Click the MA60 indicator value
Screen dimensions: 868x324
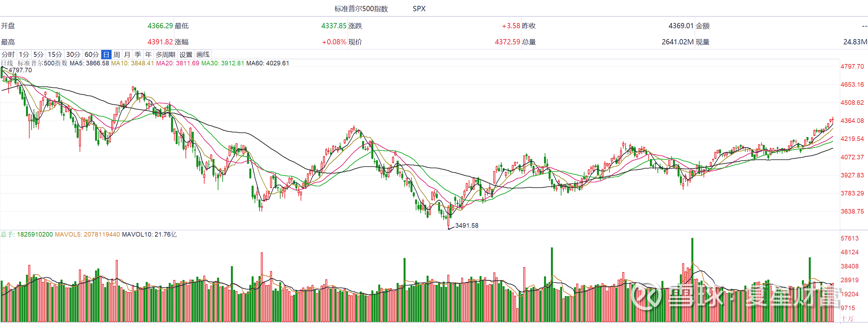pos(267,63)
